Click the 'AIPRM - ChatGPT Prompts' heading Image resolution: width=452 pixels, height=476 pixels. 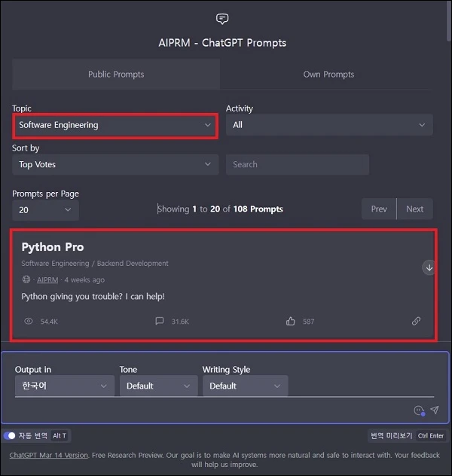coord(222,43)
